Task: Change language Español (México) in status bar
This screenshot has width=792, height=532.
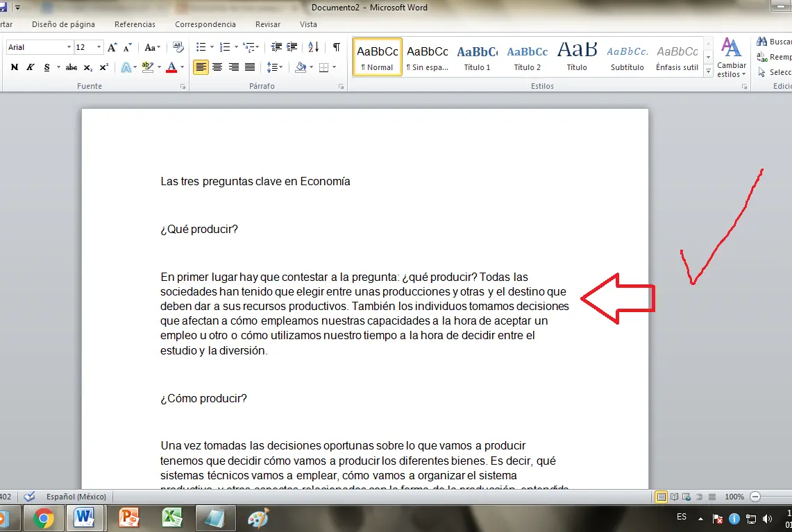Action: [x=76, y=497]
